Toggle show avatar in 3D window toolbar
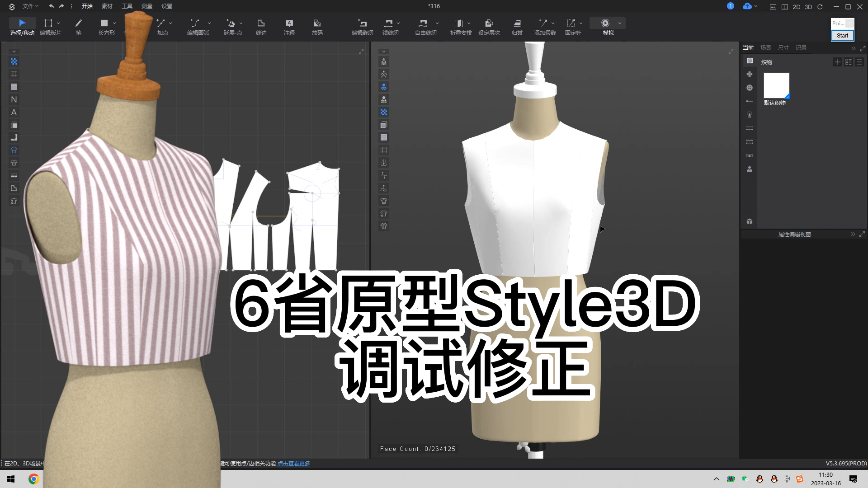The height and width of the screenshot is (488, 868). click(384, 61)
